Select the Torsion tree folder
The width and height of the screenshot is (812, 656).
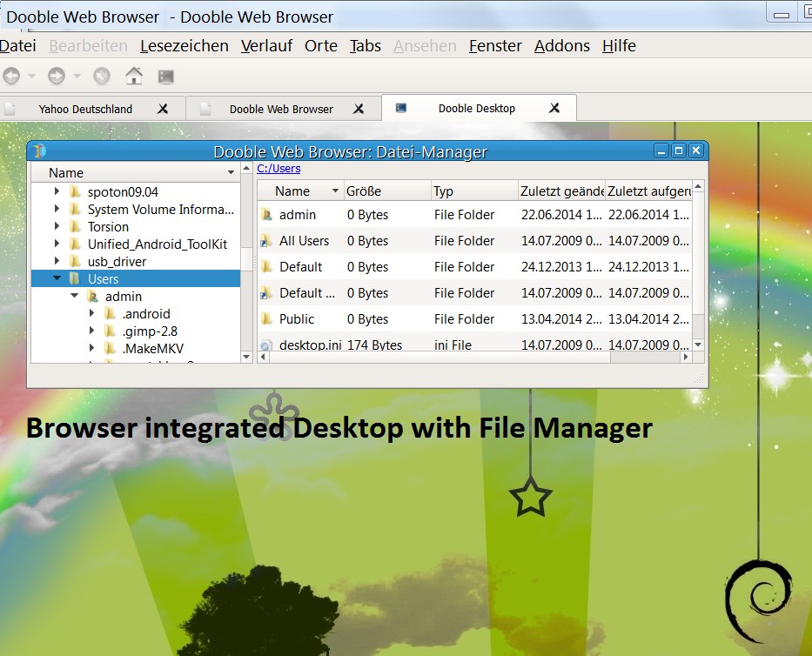point(108,227)
